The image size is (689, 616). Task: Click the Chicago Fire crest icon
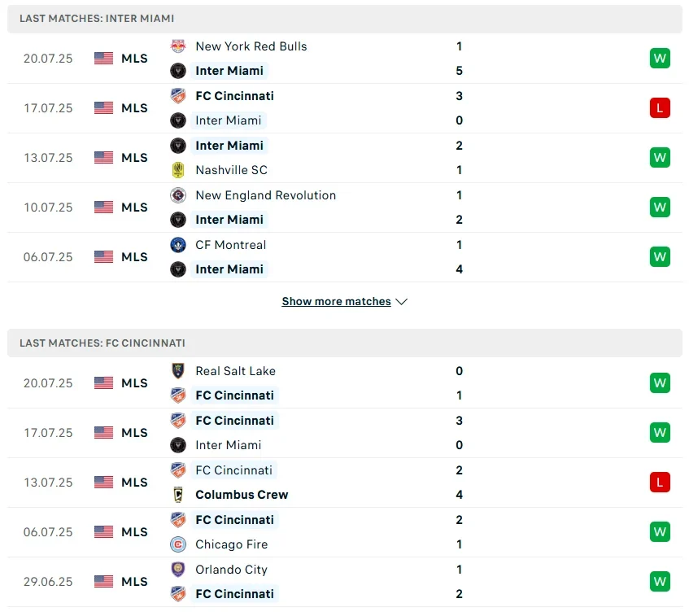pos(177,544)
